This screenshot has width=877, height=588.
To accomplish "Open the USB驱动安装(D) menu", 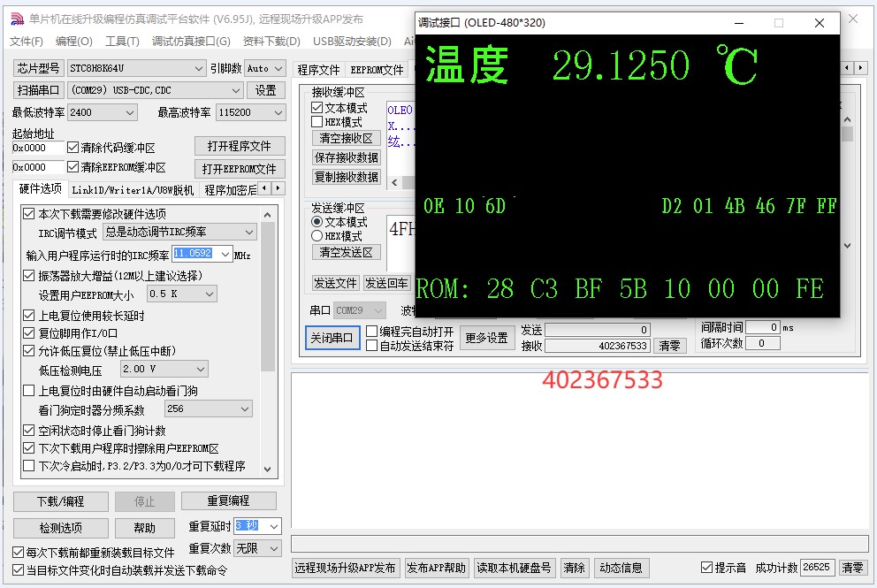I will pos(352,42).
